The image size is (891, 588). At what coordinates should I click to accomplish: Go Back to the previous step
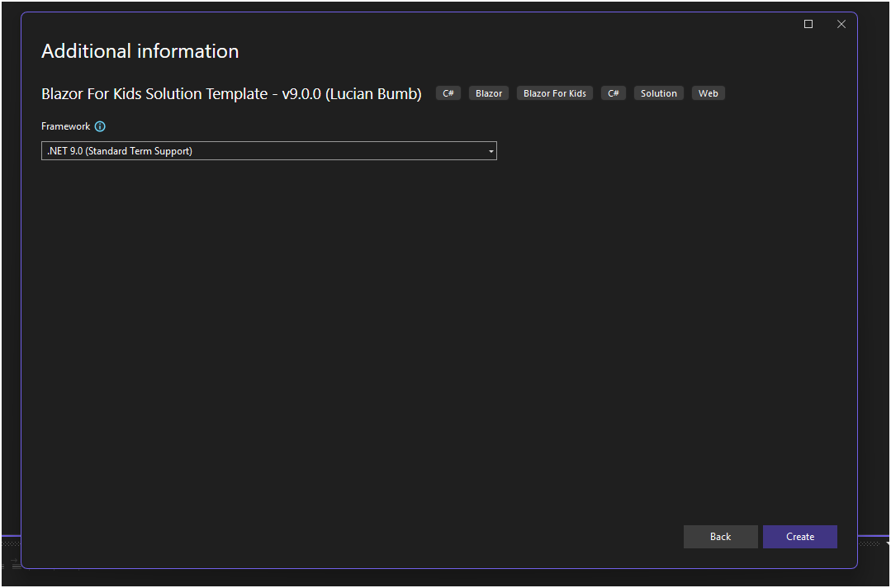pos(721,537)
